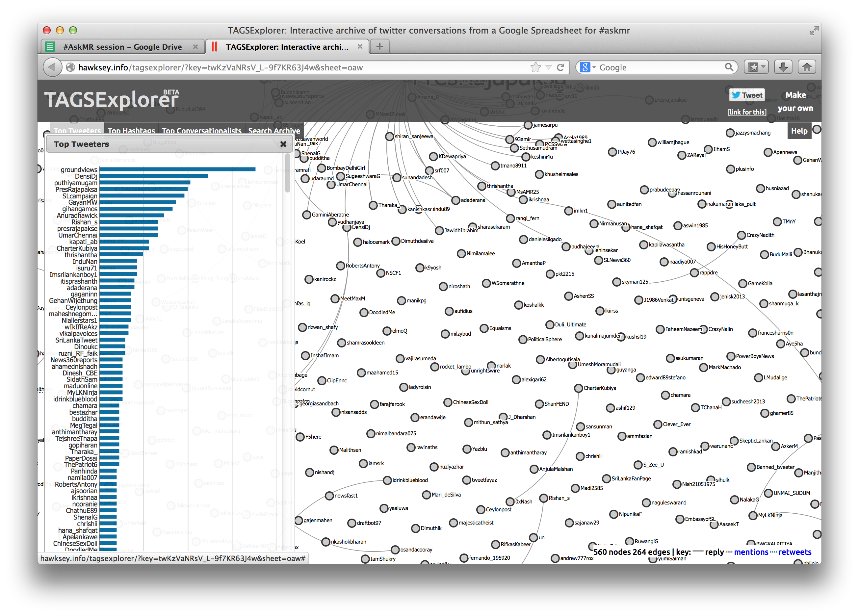
Task: Switch to TAGSExplorer browser tab
Action: coord(287,47)
